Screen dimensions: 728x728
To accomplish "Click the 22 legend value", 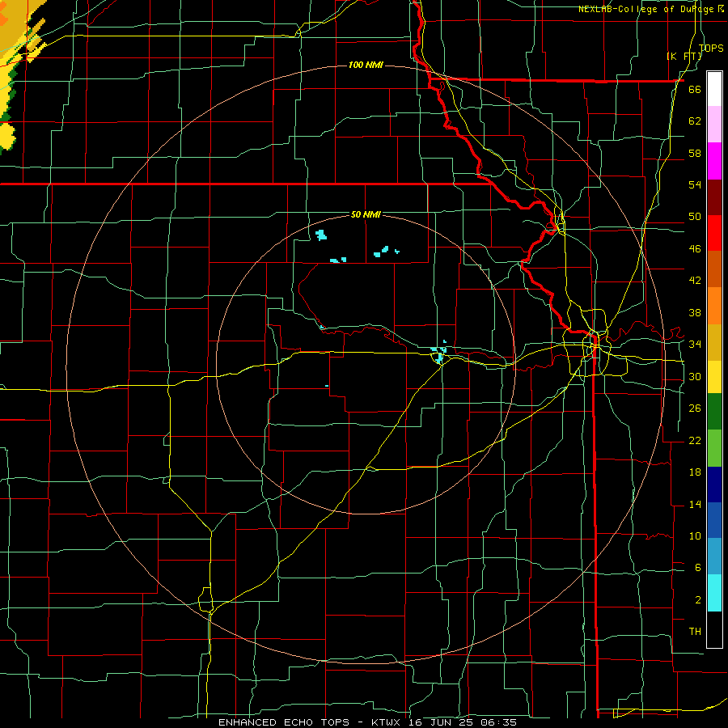I will 695,440.
